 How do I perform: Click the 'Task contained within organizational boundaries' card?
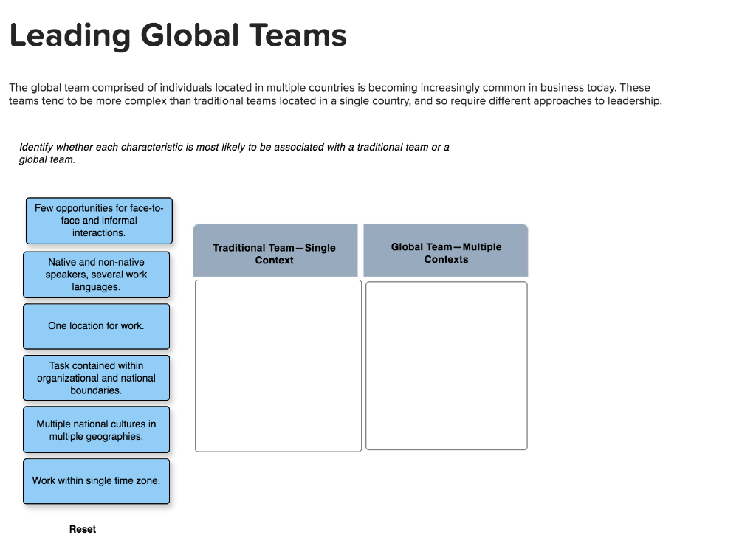(x=96, y=377)
